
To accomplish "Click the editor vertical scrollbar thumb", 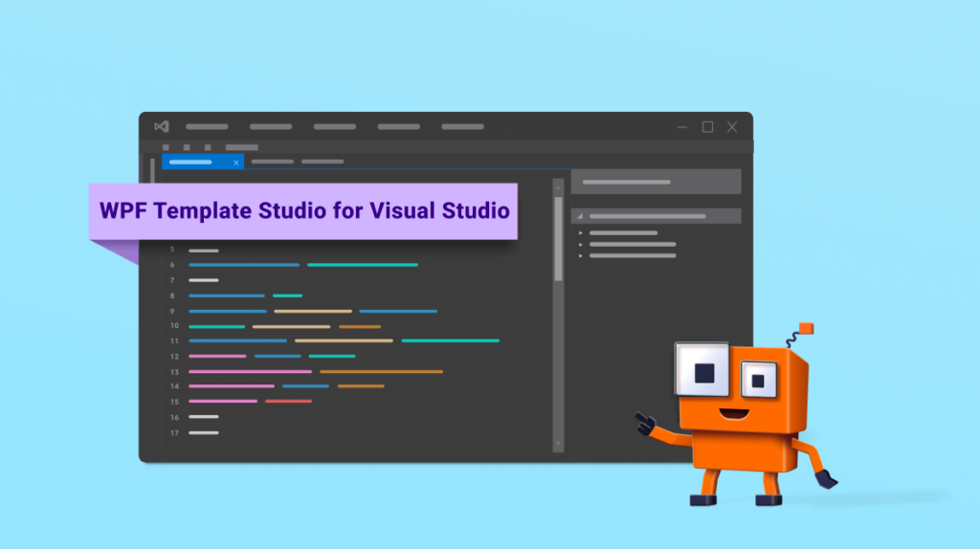I will 558,239.
